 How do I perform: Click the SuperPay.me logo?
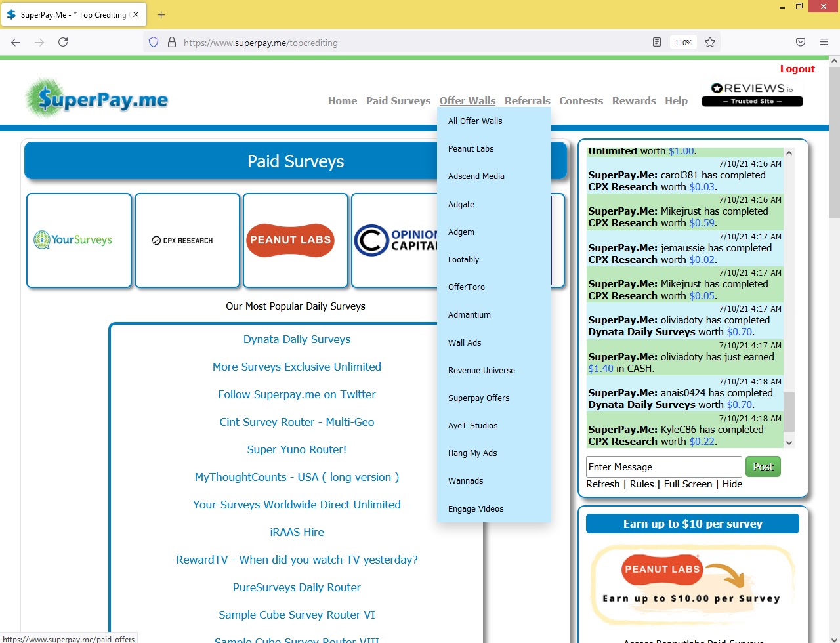pyautogui.click(x=96, y=99)
